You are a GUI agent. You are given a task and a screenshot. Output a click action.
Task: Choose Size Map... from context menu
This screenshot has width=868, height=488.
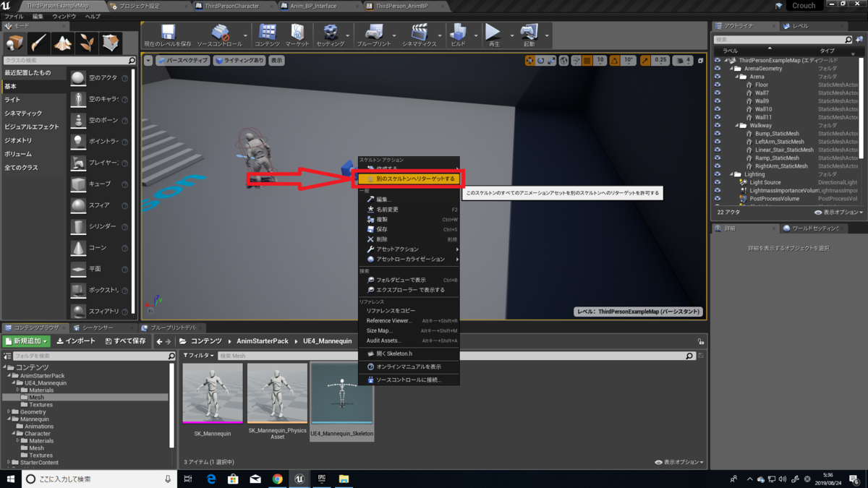tap(409, 331)
